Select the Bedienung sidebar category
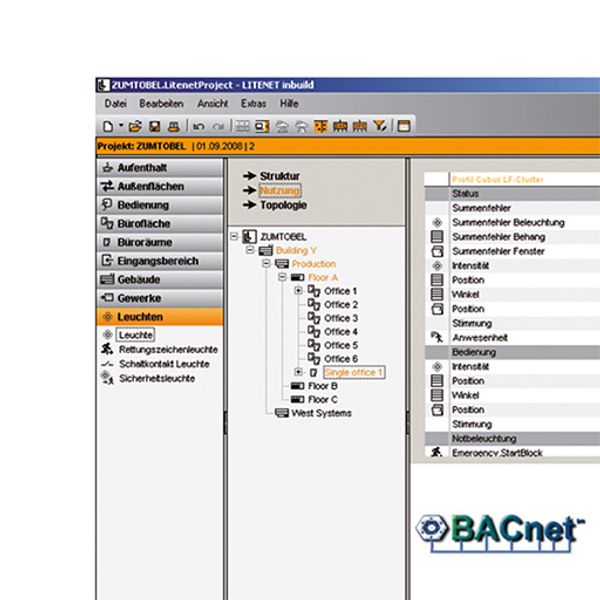Viewport: 600px width, 600px height. point(160,205)
